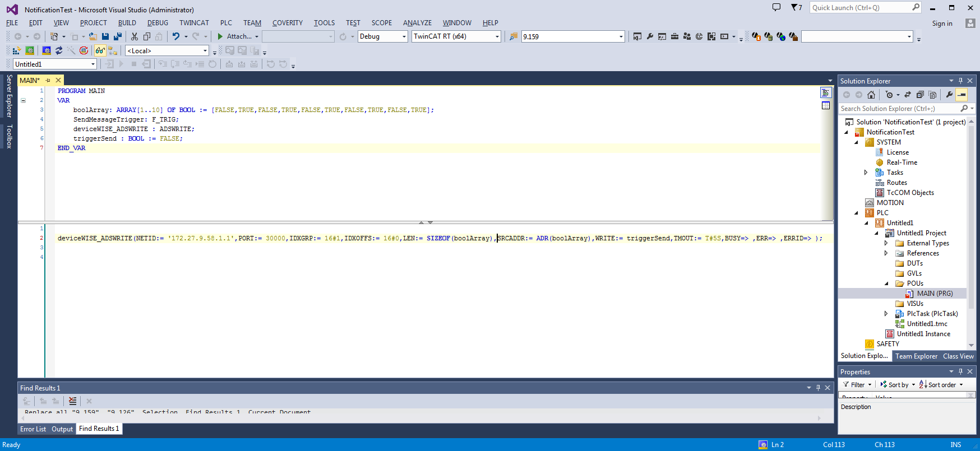Open the COVERITY menu

(x=287, y=23)
